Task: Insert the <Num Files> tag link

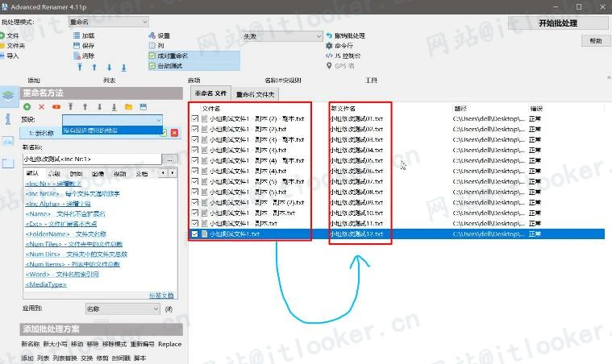Action: tap(73, 244)
